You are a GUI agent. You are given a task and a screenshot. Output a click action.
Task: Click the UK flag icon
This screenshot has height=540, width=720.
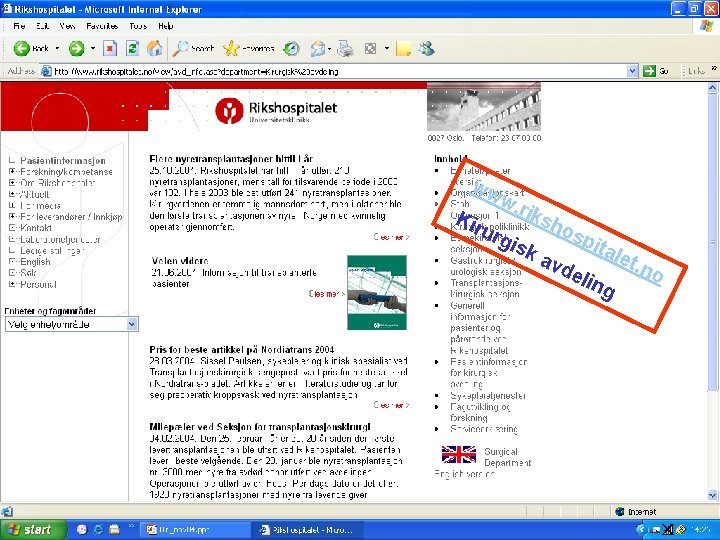click(458, 455)
